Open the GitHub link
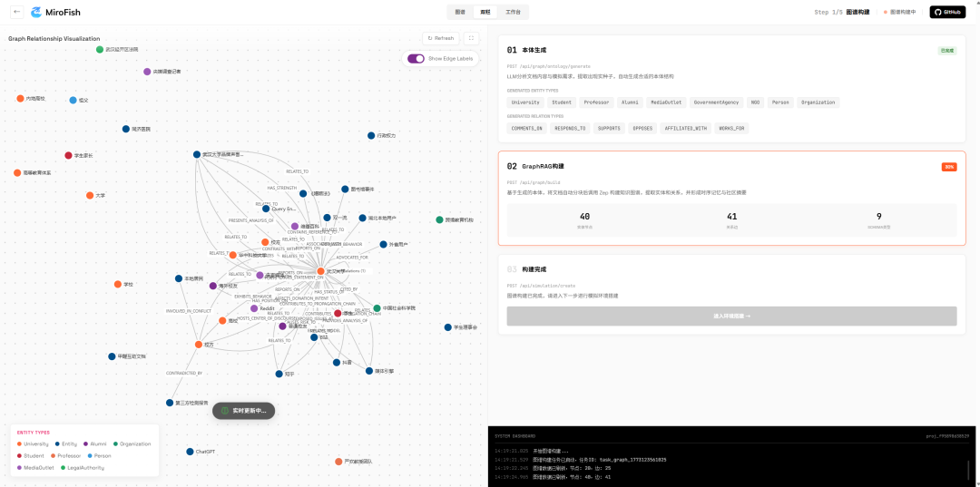The width and height of the screenshot is (980, 487). click(x=947, y=12)
